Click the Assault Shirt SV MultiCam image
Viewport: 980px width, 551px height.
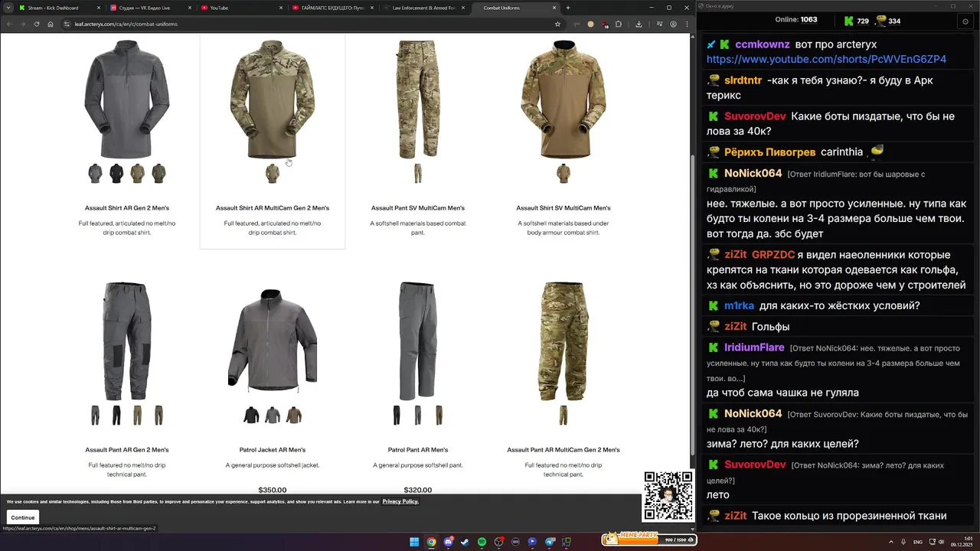[x=563, y=99]
